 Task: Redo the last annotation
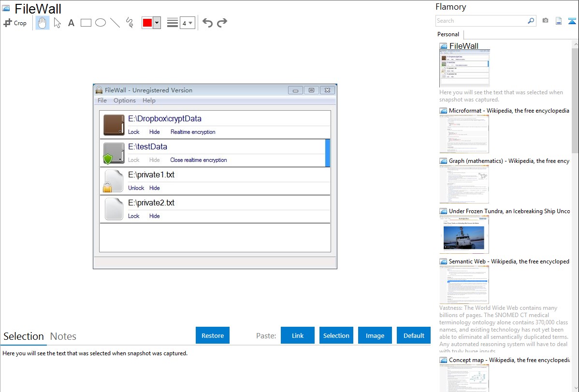pos(222,23)
